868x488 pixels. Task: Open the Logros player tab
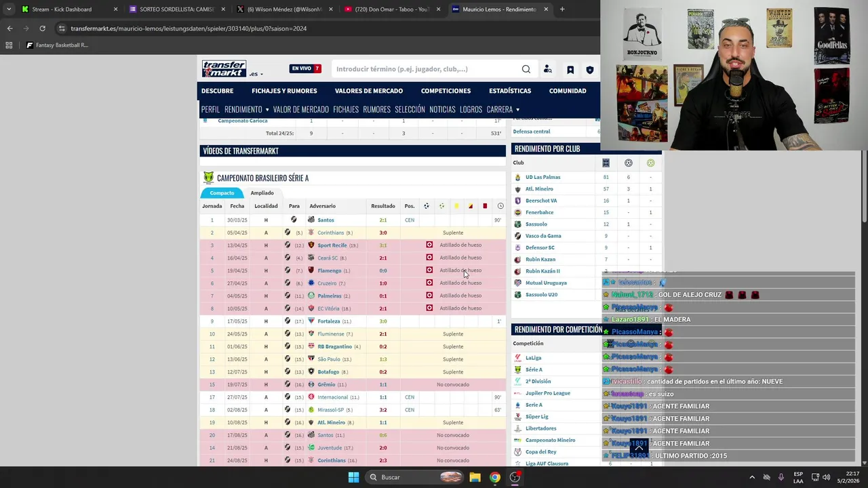coord(471,109)
